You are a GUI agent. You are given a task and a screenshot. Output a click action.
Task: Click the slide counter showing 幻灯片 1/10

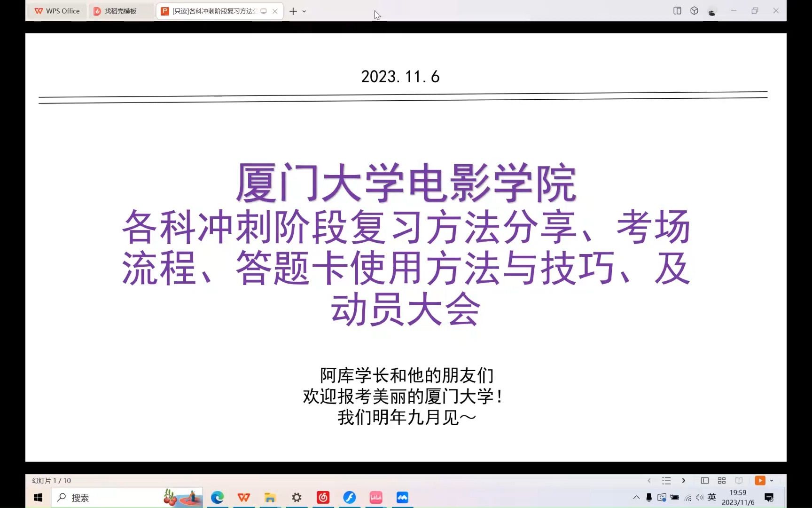(51, 480)
